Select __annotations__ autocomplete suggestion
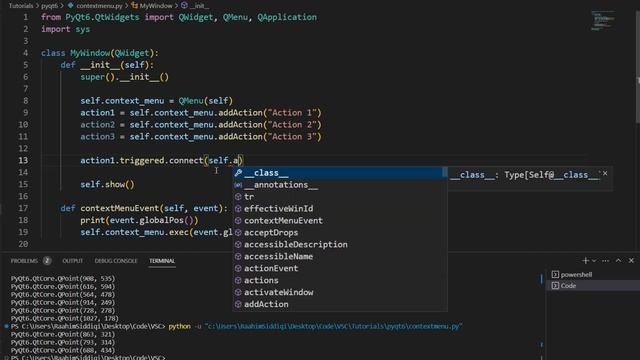640x360 pixels. pyautogui.click(x=340, y=185)
